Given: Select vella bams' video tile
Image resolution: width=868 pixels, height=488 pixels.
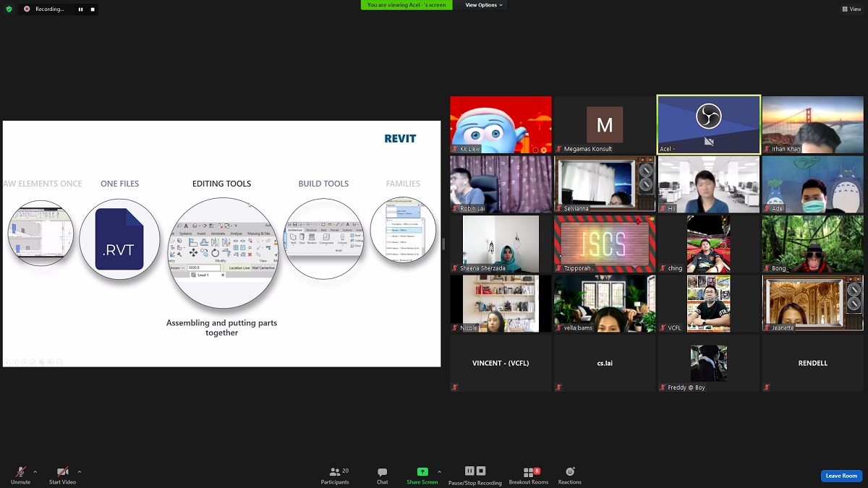Looking at the screenshot, I should pyautogui.click(x=605, y=304).
